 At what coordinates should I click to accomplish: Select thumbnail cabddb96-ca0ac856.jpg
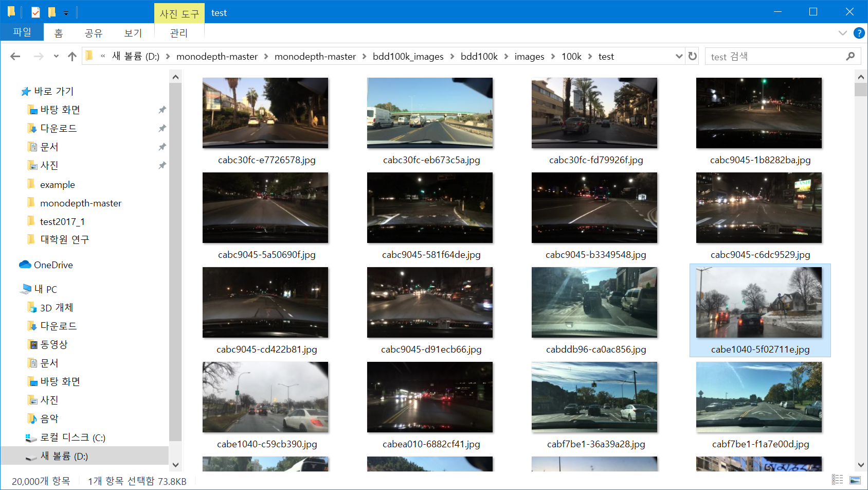pyautogui.click(x=594, y=302)
